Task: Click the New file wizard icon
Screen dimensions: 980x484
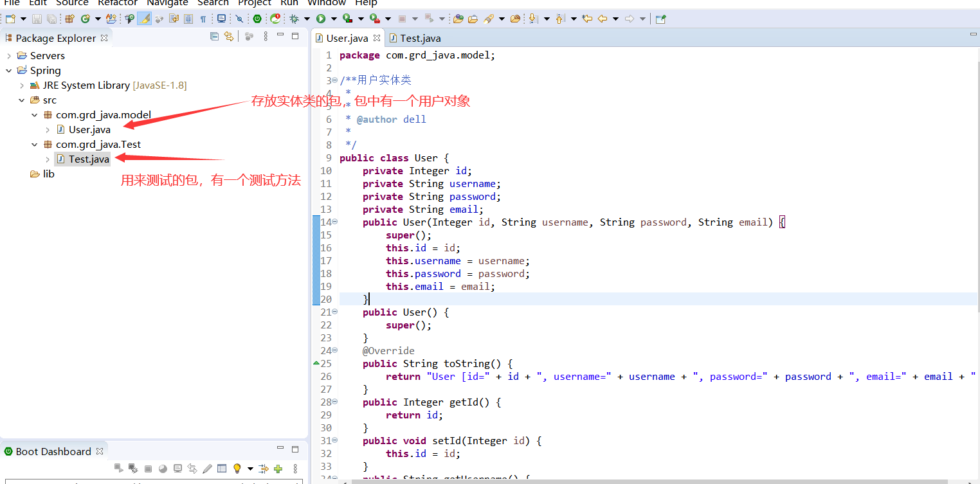Action: pos(10,19)
